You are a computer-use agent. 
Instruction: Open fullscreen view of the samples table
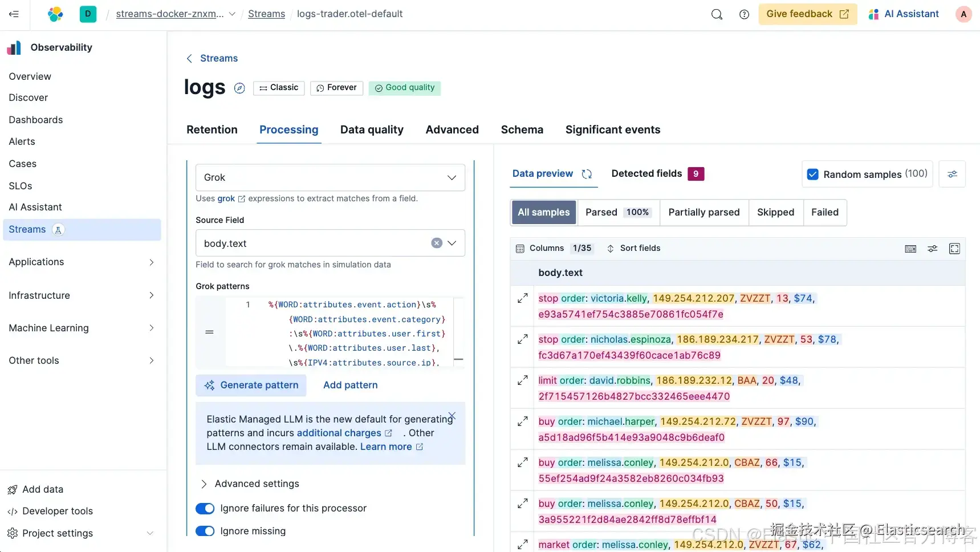[954, 249]
